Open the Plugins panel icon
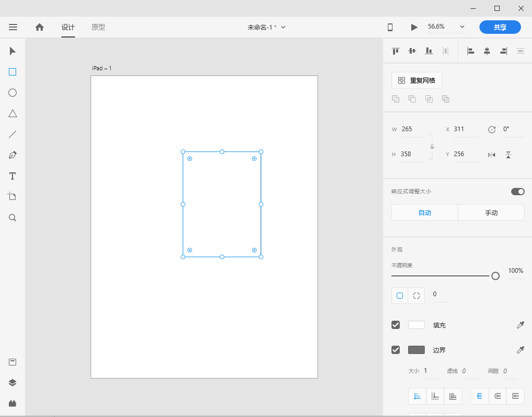 12,403
